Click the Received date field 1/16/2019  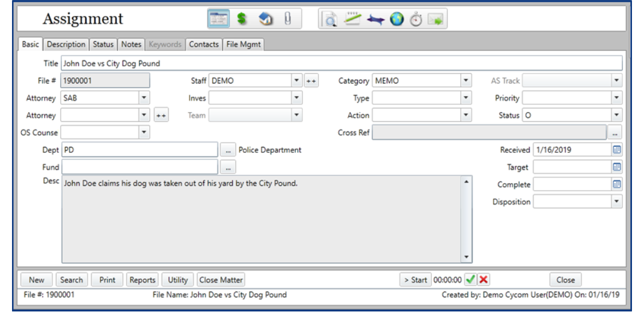tap(572, 150)
